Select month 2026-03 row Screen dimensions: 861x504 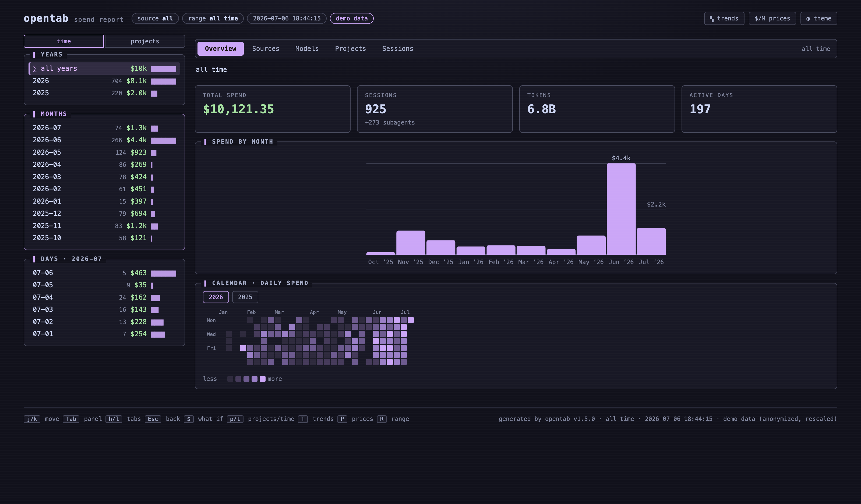point(104,177)
